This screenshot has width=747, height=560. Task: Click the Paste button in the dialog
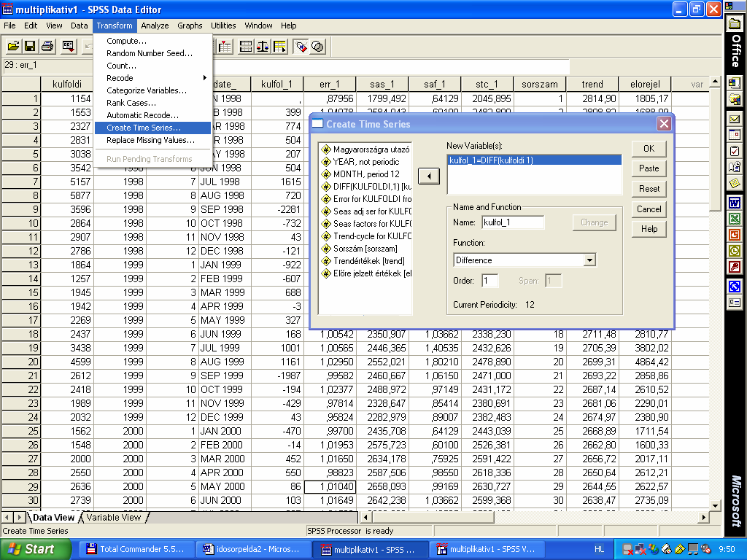[x=649, y=168]
